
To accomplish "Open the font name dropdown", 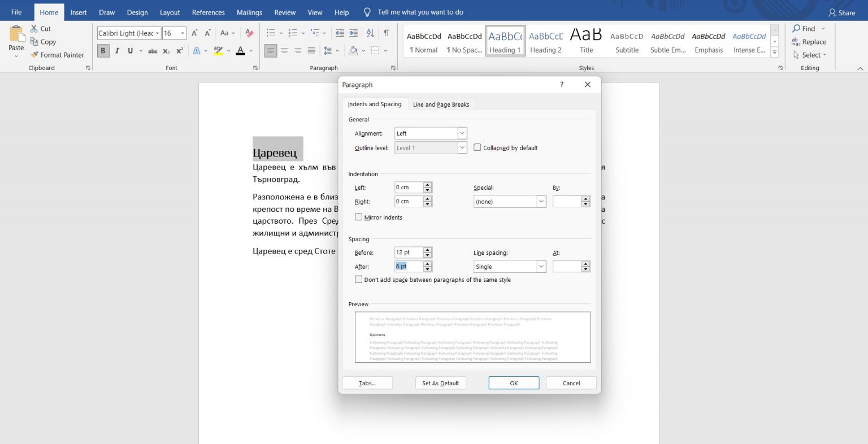I will point(157,33).
